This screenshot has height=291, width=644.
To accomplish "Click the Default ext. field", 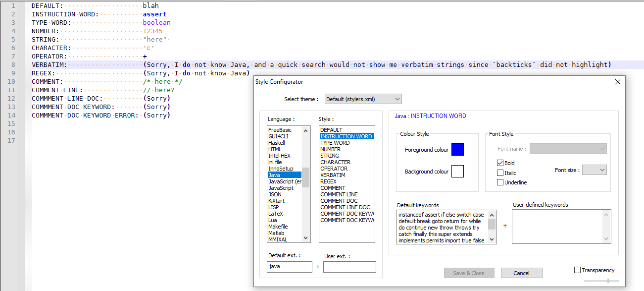I will click(x=290, y=267).
